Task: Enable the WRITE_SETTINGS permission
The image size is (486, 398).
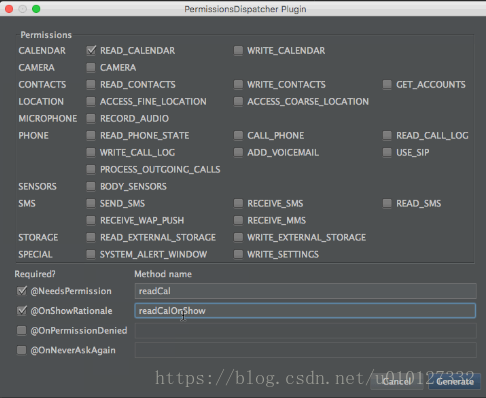Action: click(238, 254)
